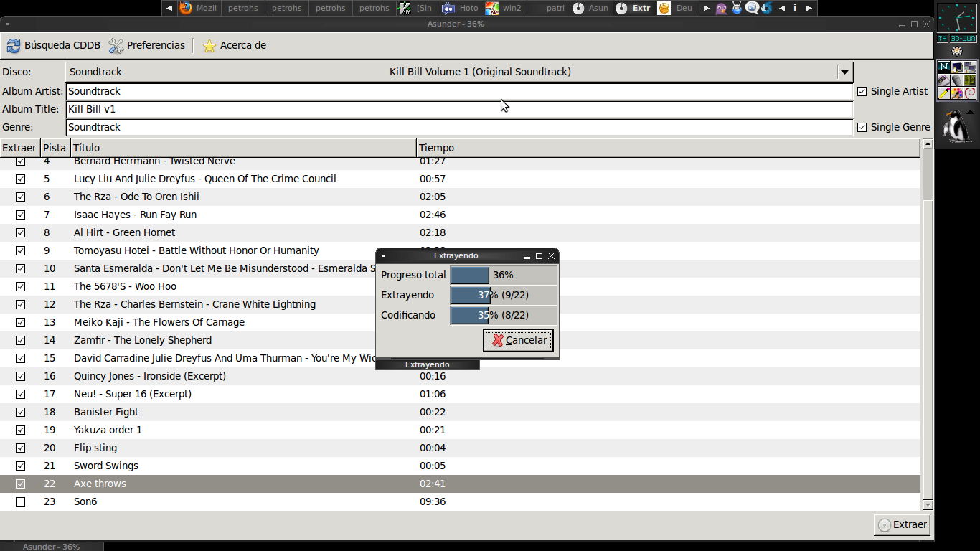Uncheck extraction for track 17 Neu! Super 16

[x=20, y=394]
